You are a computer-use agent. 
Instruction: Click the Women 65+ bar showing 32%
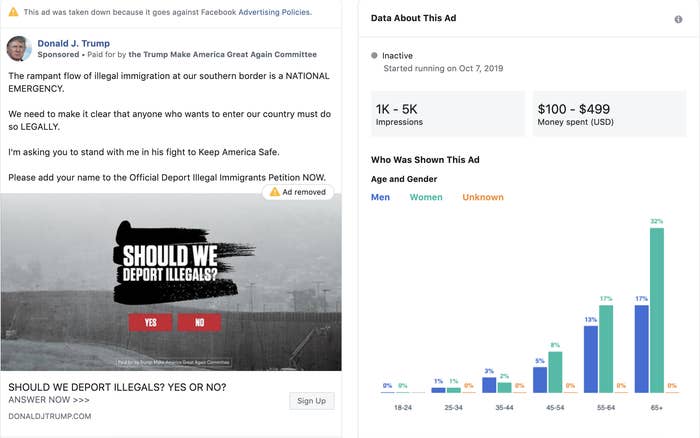point(657,310)
